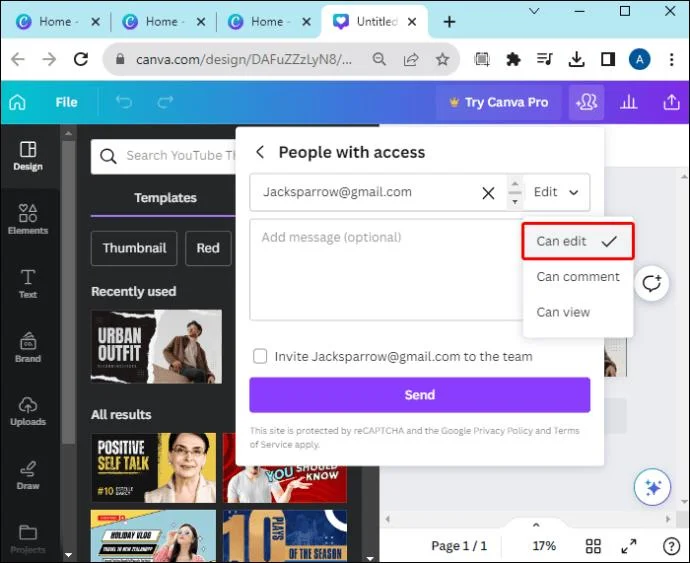
Task: Toggle the browser side panel
Action: point(608,59)
